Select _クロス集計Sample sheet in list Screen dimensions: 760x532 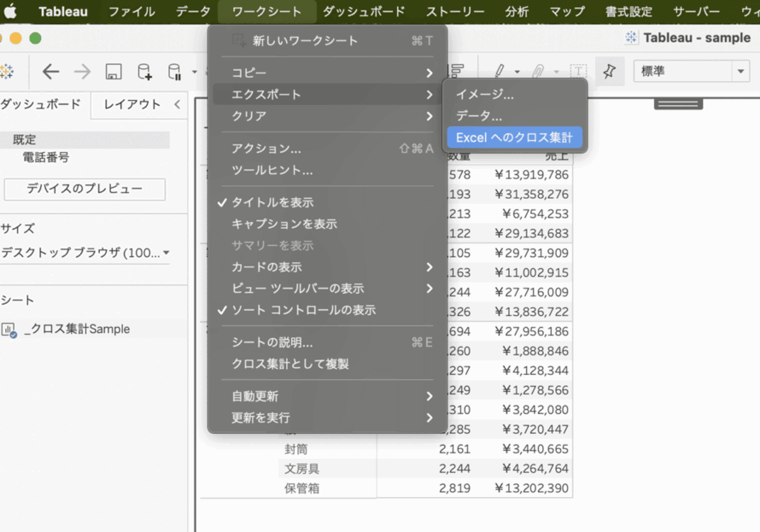78,329
